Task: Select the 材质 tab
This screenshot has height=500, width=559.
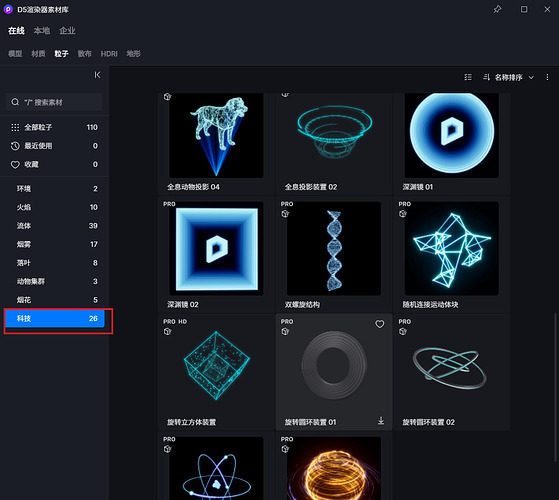Action: pyautogui.click(x=38, y=54)
